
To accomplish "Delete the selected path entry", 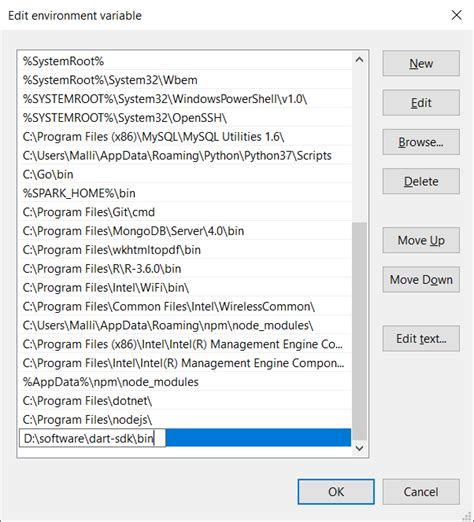I will click(421, 181).
